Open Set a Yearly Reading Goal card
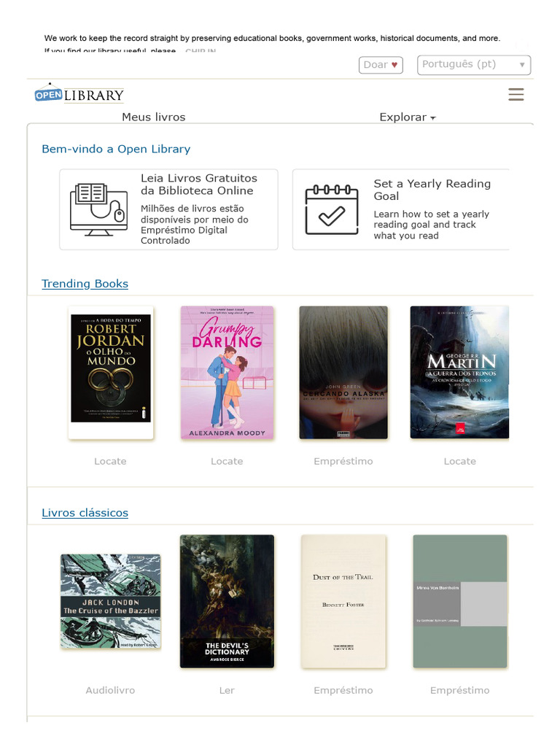 (x=401, y=209)
